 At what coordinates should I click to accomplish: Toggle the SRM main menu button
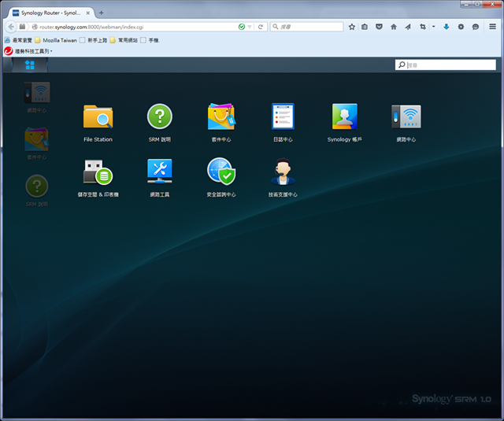[30, 65]
